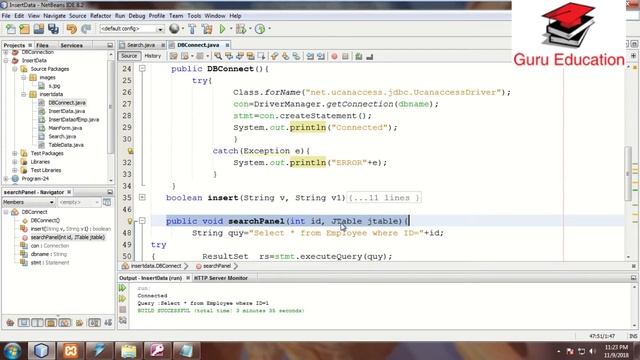Click the Debug Project icon
Viewport: 640px width, 360px height.
click(x=241, y=29)
